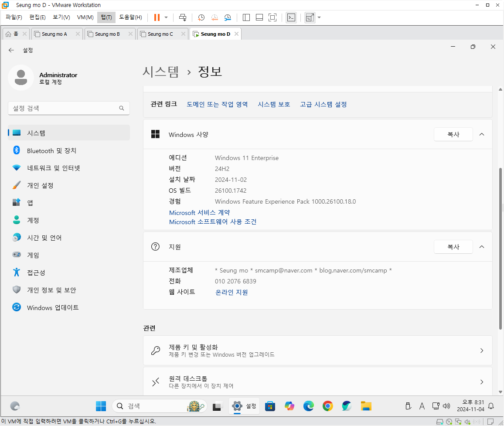Open 개인 설정 in sidebar
Viewport: 504px width, 426px height.
[x=69, y=185]
